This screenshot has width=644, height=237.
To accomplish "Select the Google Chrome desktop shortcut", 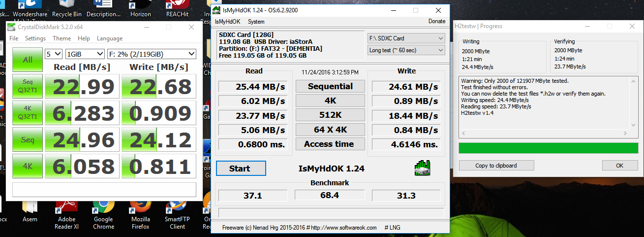I will pyautogui.click(x=103, y=215).
